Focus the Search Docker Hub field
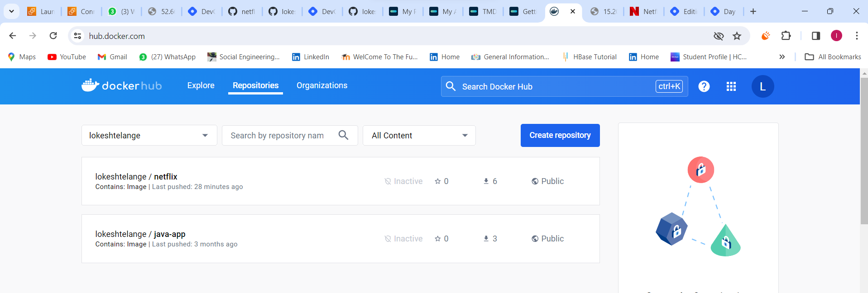The image size is (868, 293). coord(564,86)
